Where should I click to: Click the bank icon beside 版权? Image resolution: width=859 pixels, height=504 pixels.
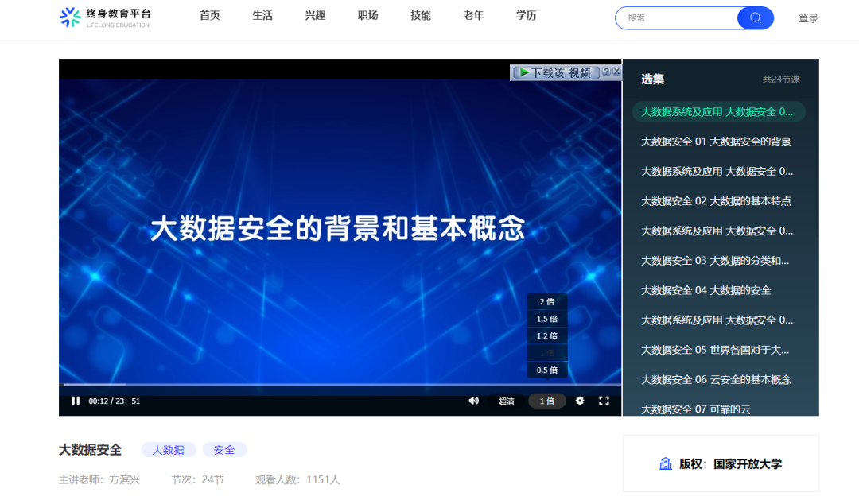[x=665, y=463]
